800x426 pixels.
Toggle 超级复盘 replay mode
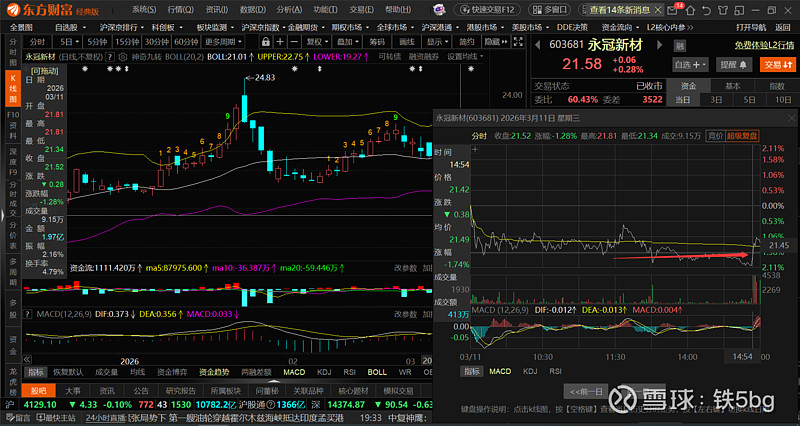[742, 136]
